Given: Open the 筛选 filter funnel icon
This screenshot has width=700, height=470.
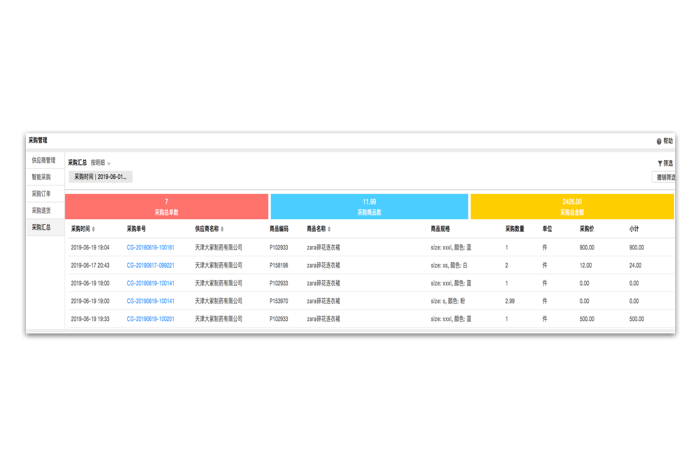Looking at the screenshot, I should click(x=660, y=163).
